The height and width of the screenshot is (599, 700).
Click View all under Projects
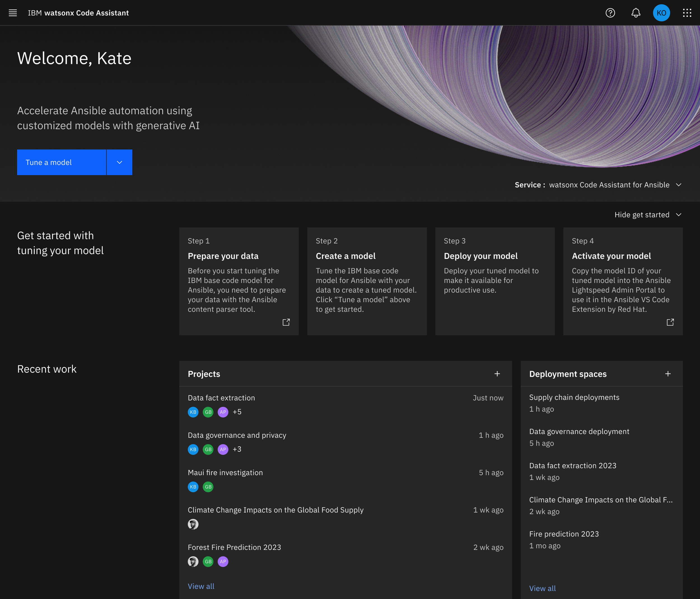point(201,586)
